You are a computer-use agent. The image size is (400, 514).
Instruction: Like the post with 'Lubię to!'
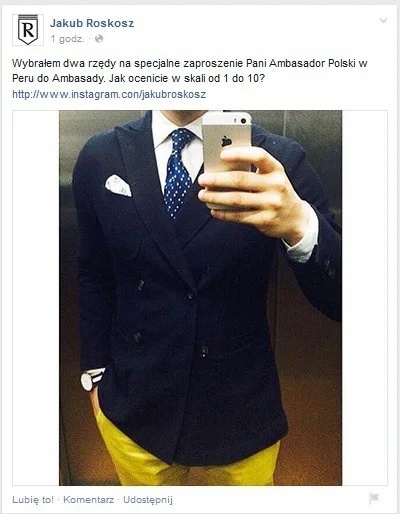[33, 500]
